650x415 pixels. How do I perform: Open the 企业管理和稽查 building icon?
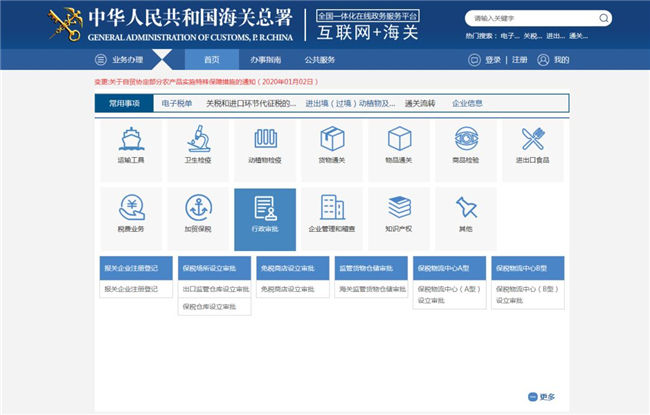coord(332,208)
